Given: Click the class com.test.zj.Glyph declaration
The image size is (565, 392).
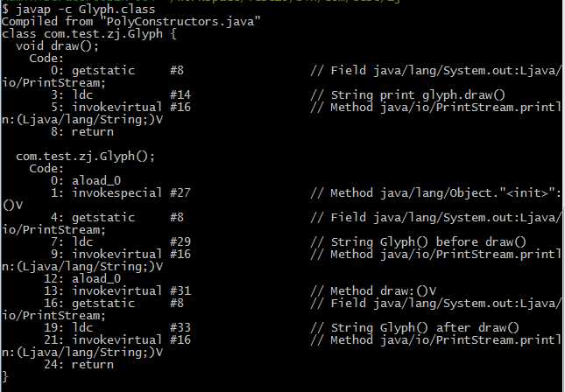Looking at the screenshot, I should tap(88, 34).
